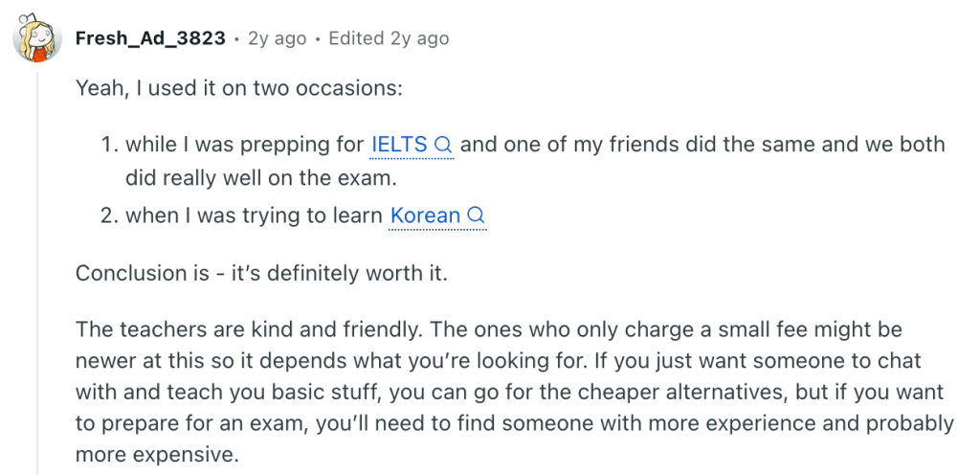
Task: Click the search magnifier icon beside IELTS
Action: coord(443,146)
